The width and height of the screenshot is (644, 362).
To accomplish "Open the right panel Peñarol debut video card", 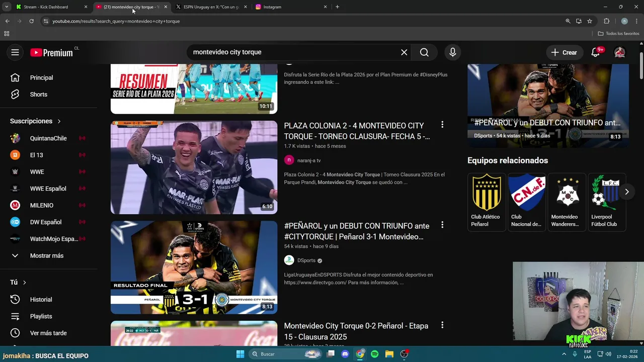I will (x=548, y=106).
